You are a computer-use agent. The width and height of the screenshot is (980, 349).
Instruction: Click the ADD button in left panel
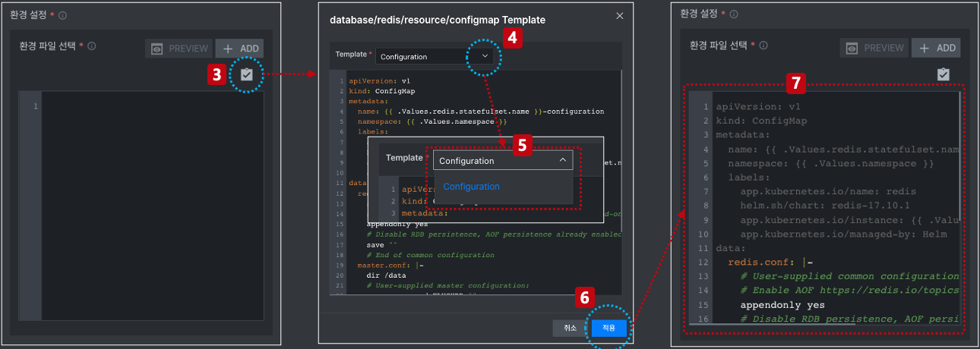(239, 49)
